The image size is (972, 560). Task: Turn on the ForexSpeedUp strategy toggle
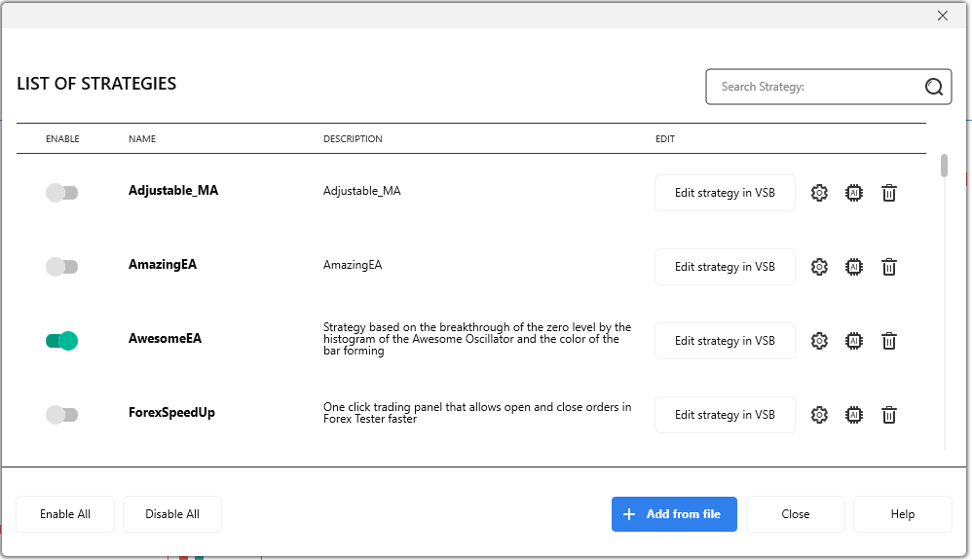61,415
